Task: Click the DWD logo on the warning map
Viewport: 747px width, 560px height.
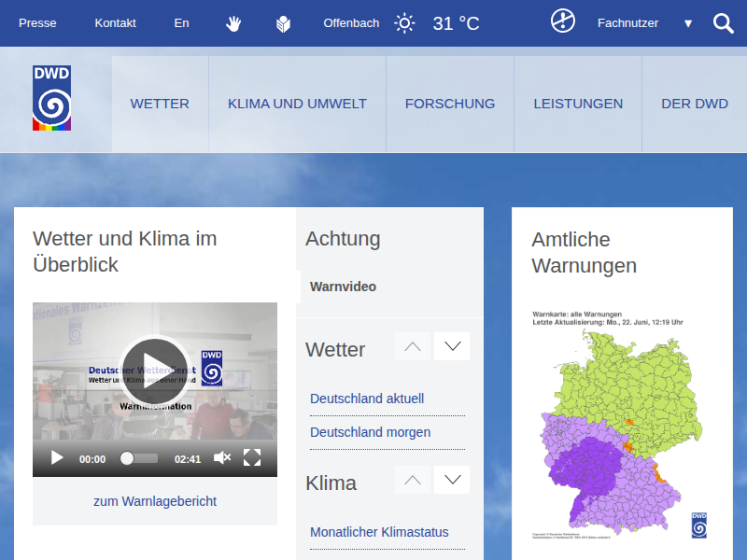Action: [x=698, y=525]
